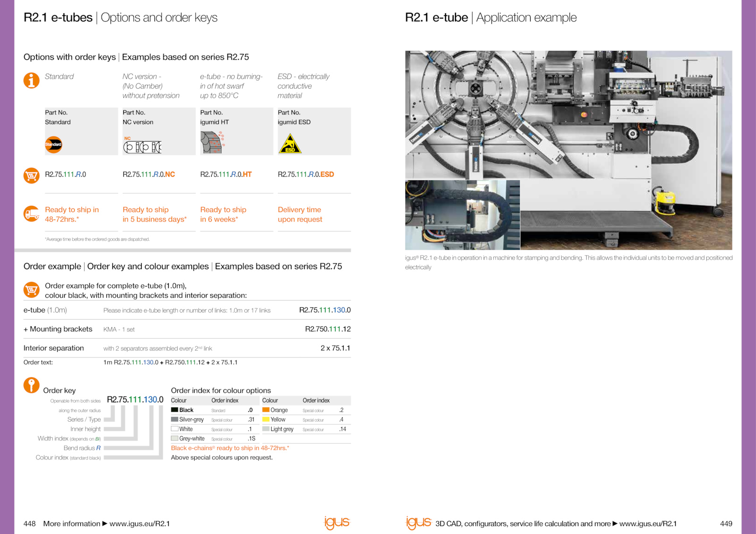756x534 pixels.
Task: Click part number R2.75.111.R.0.HT
Action: coord(226,175)
